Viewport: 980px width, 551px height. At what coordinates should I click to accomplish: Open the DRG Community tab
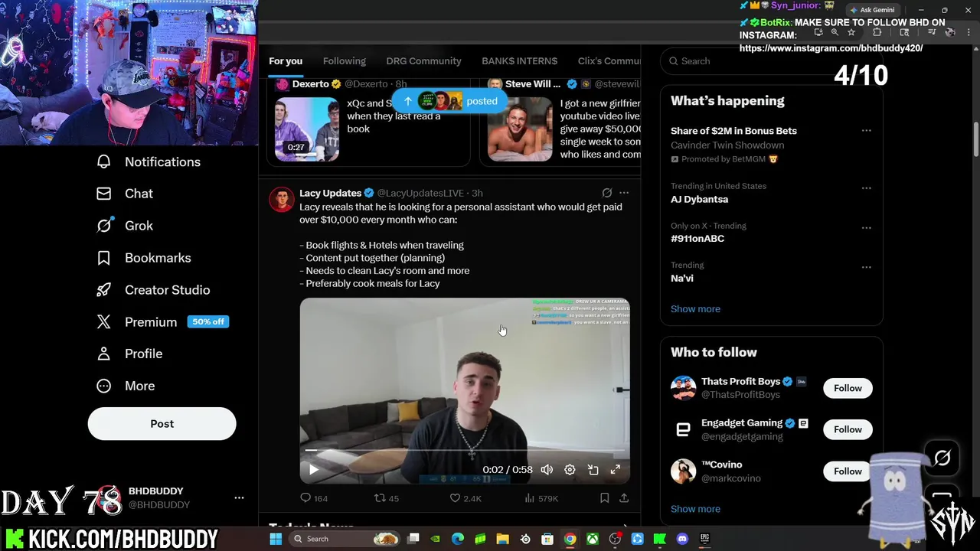[x=423, y=61]
